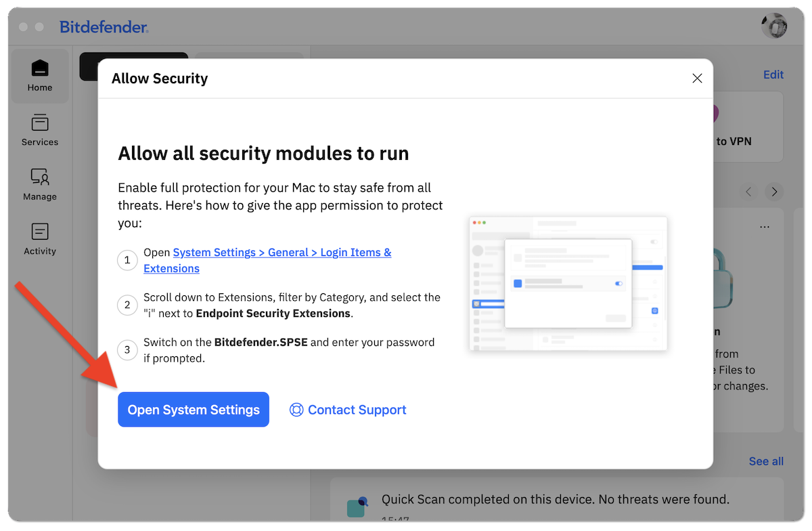Collapse the dialog via the X control

697,78
